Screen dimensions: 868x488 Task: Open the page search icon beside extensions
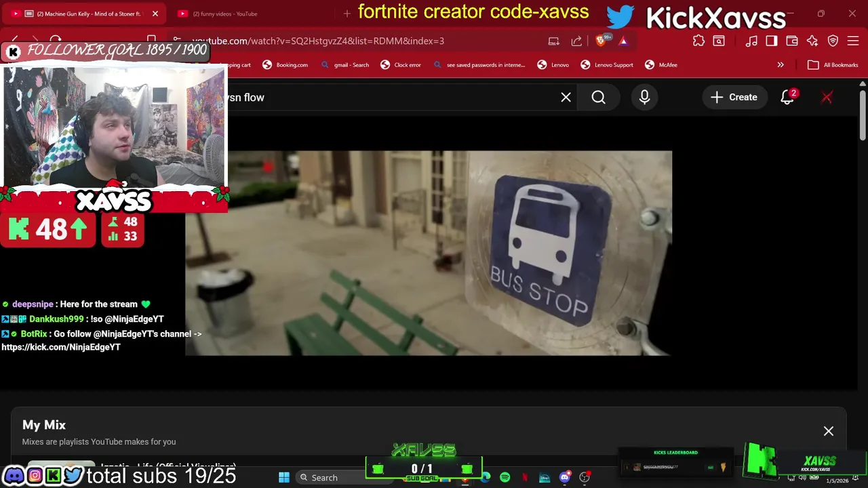point(719,41)
